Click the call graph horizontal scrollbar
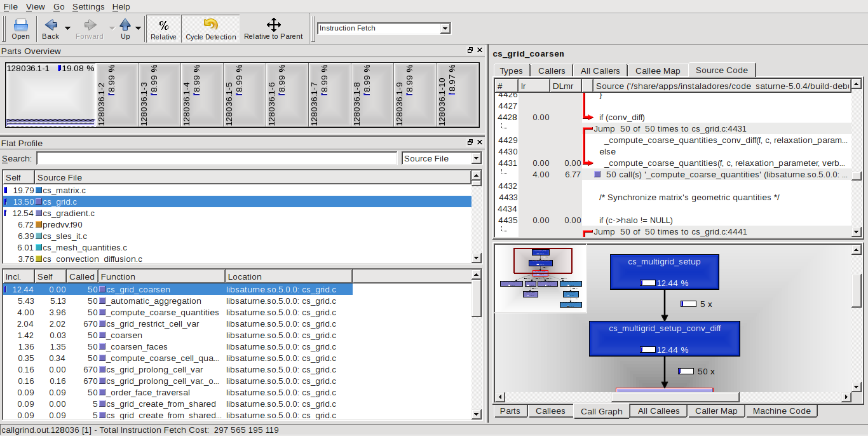Image resolution: width=868 pixels, height=436 pixels. (675, 397)
